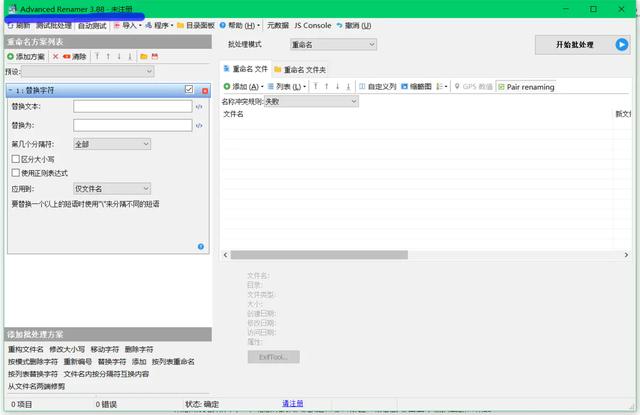Open the 导入 import menu

[x=128, y=26]
